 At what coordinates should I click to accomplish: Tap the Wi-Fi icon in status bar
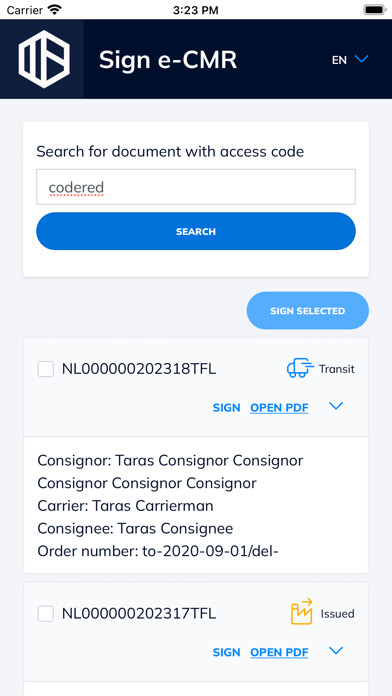pyautogui.click(x=55, y=9)
